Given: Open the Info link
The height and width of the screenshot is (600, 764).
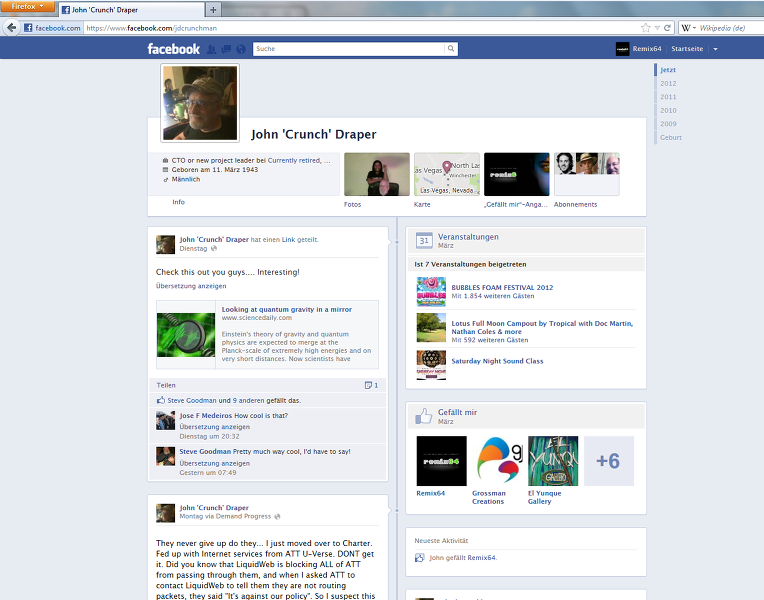Looking at the screenshot, I should pos(178,202).
